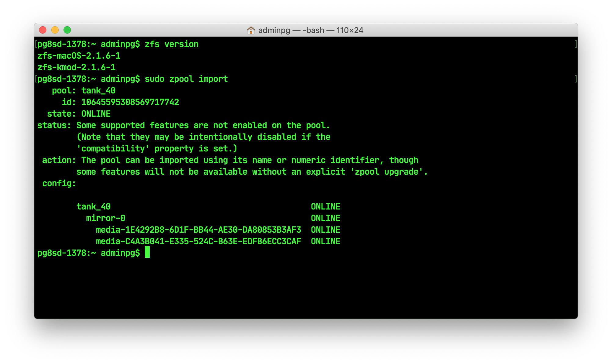612x364 pixels.
Task: Click device 'media-1E4292B8-6D1F-BB44-AE30-DA80853B3AF3'
Action: 199,230
